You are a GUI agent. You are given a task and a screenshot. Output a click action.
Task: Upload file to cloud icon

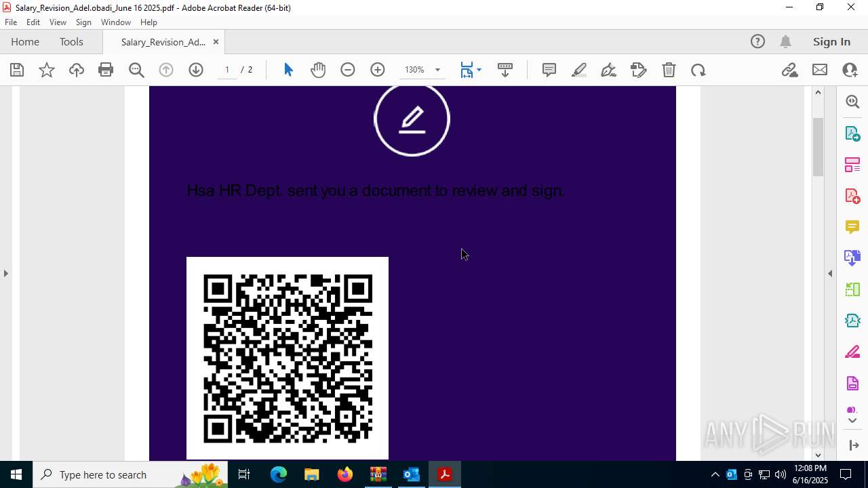pos(77,70)
